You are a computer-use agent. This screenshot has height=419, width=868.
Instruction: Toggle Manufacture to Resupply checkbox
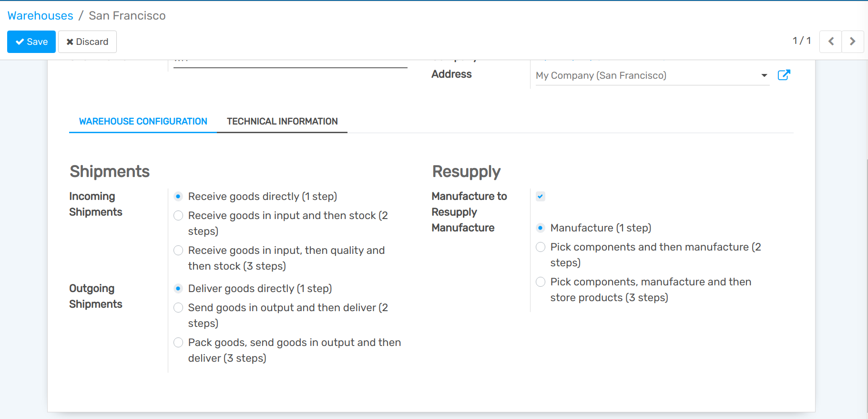click(x=541, y=196)
